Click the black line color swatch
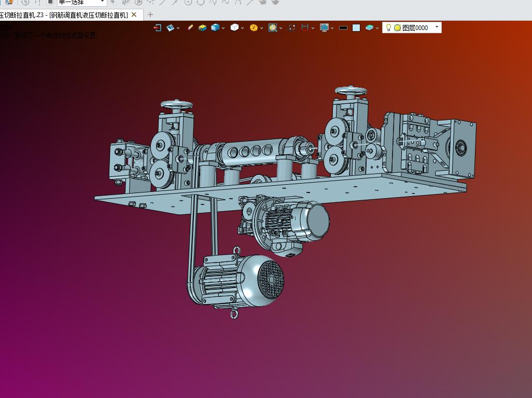 pyautogui.click(x=343, y=28)
